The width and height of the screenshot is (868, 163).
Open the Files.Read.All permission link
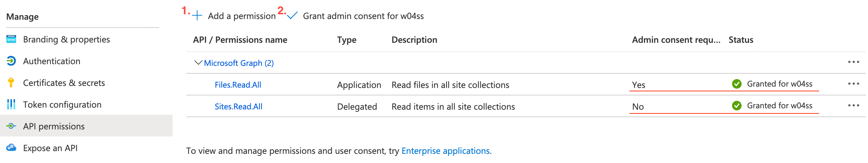click(238, 85)
